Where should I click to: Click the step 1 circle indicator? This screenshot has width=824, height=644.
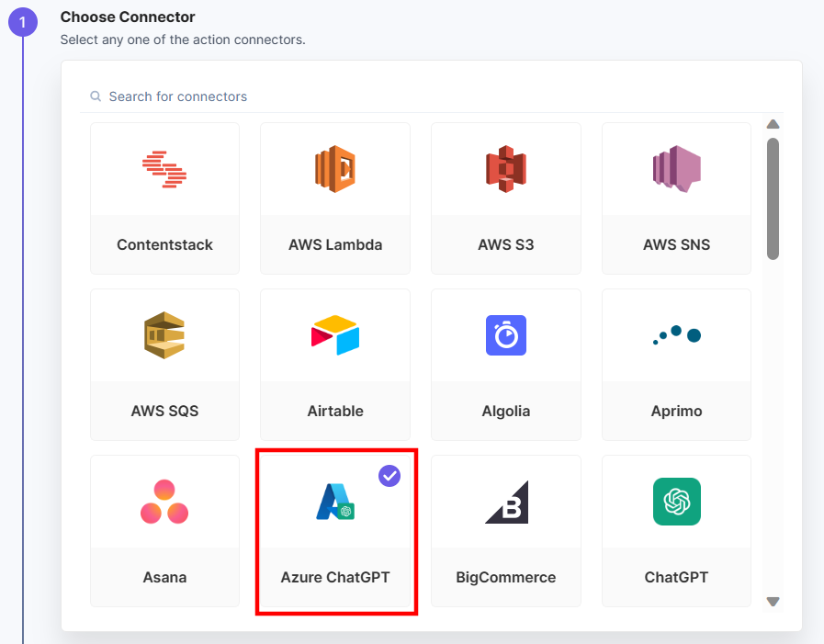[22, 22]
